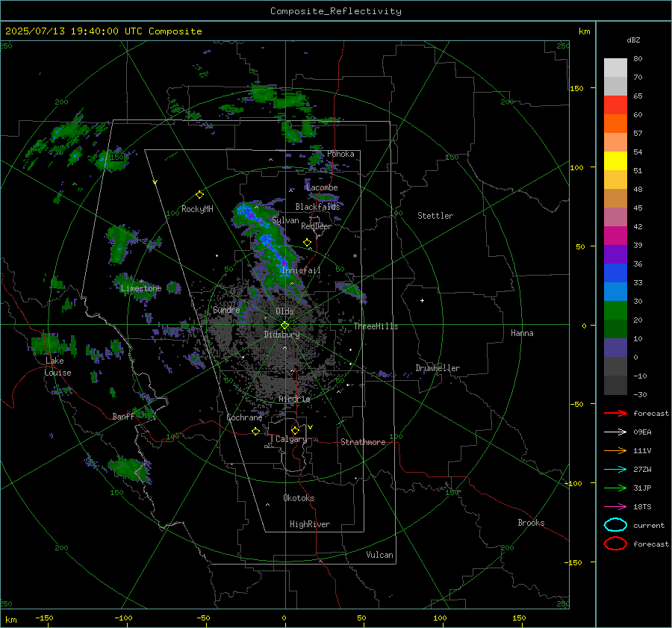Click the red forecast ellipse icon
This screenshot has height=628, width=672.
pyautogui.click(x=615, y=544)
